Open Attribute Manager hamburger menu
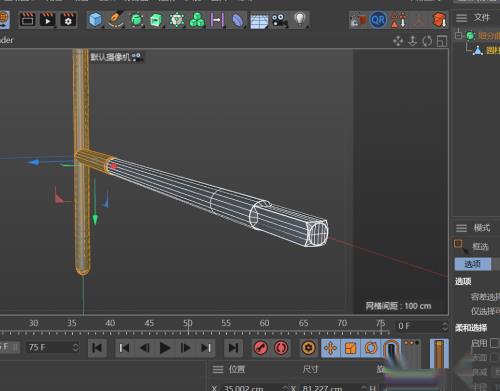This screenshot has width=500, height=391. 461,228
